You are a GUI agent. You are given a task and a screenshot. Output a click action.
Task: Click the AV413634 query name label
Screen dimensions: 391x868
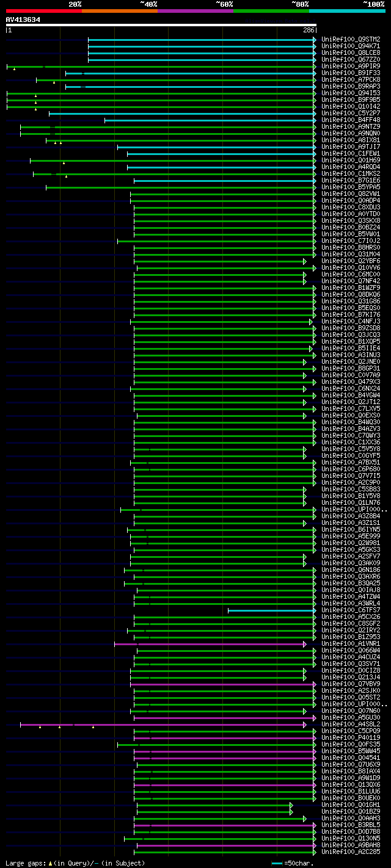click(x=23, y=20)
